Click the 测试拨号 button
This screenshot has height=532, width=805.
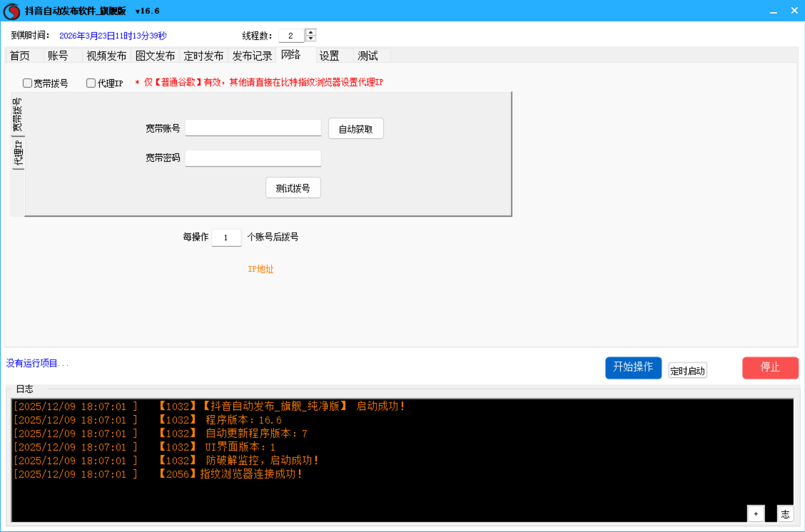pos(293,188)
